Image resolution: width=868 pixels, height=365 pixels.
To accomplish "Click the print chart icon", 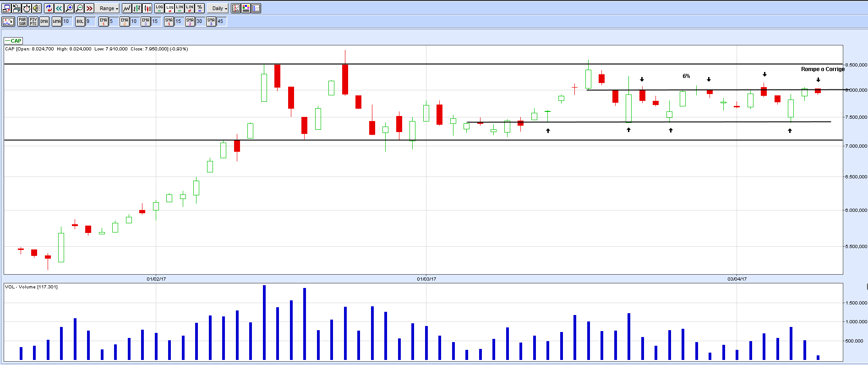I will pyautogui.click(x=16, y=8).
